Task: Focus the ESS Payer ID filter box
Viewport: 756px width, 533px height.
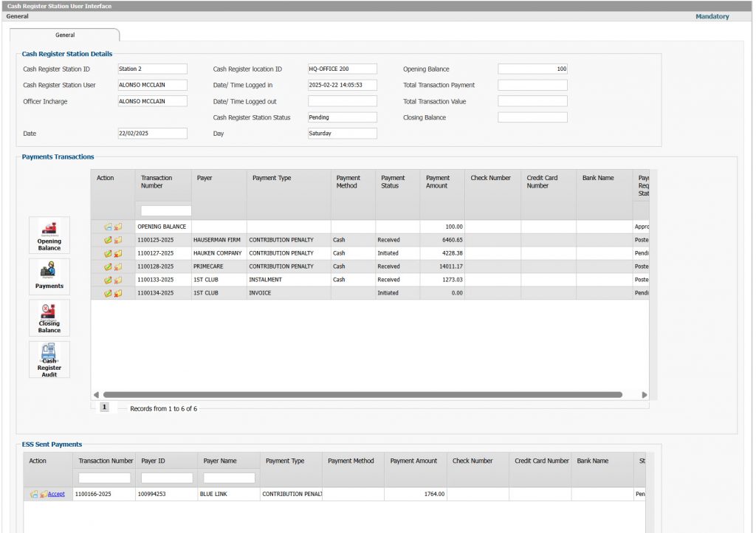Action: pyautogui.click(x=167, y=478)
